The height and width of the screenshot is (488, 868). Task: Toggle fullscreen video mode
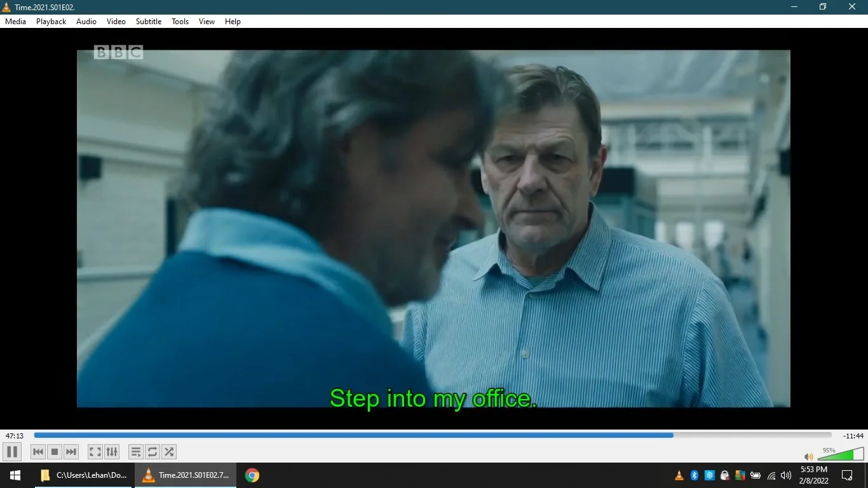tap(95, 452)
